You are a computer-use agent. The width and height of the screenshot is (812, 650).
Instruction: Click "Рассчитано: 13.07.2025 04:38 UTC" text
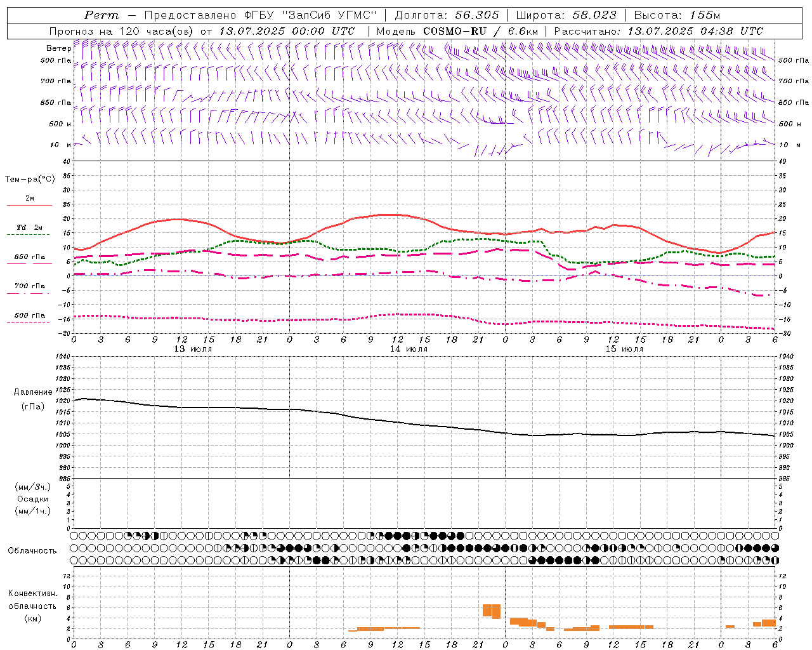[x=658, y=31]
